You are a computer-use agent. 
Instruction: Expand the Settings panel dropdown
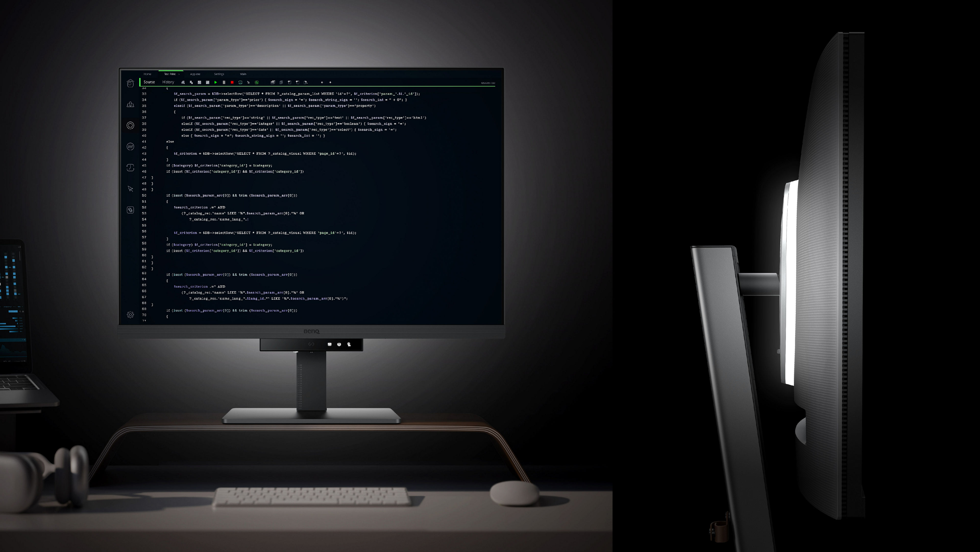pos(219,74)
